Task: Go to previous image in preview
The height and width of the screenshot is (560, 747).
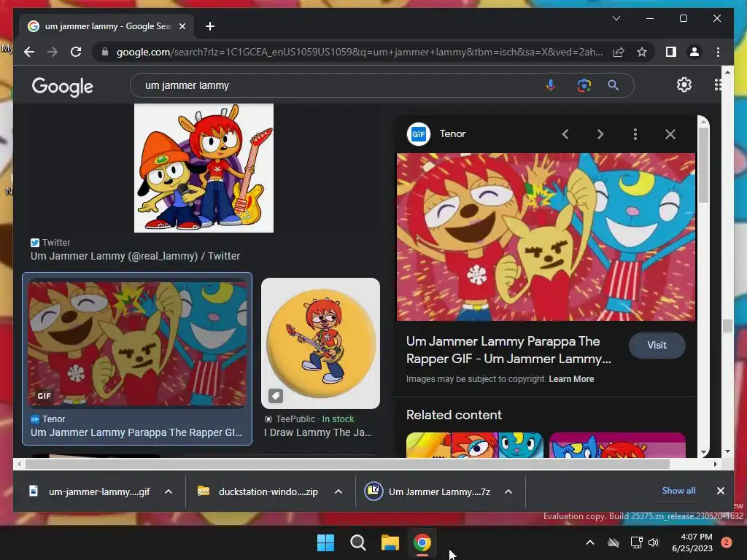Action: 565,134
